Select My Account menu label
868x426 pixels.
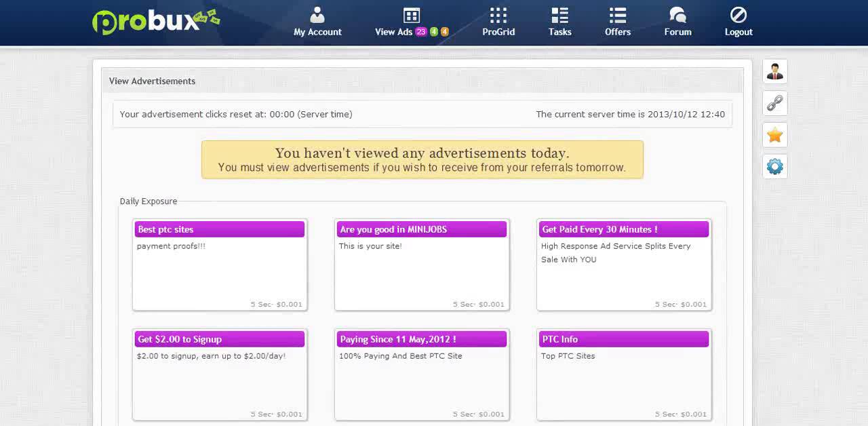pos(317,32)
